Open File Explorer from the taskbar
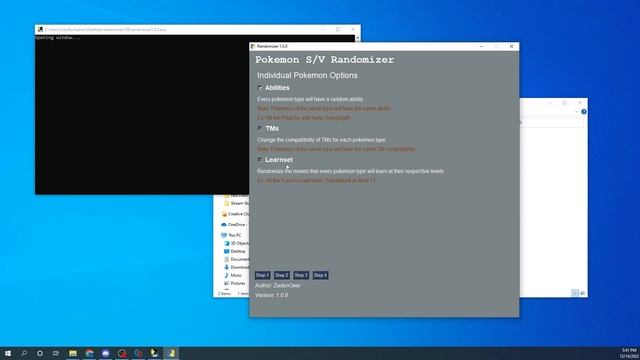 pos(73,353)
